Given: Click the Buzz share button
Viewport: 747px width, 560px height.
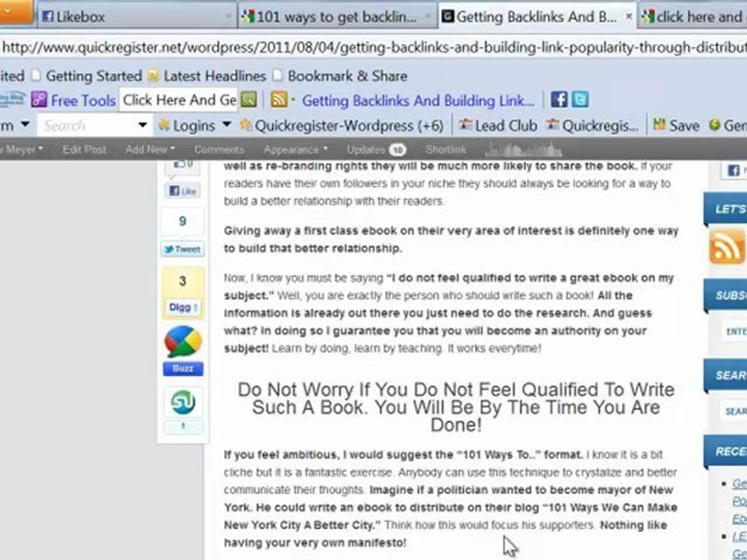Looking at the screenshot, I should tap(183, 369).
